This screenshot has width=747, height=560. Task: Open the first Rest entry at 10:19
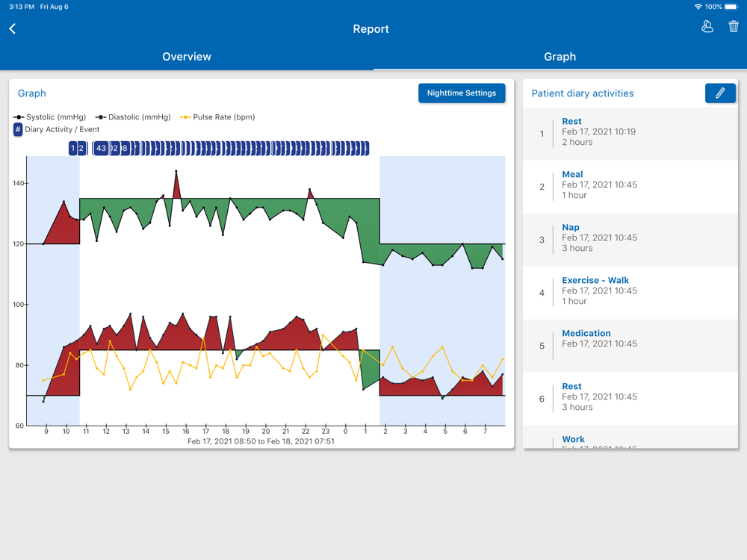[x=630, y=134]
